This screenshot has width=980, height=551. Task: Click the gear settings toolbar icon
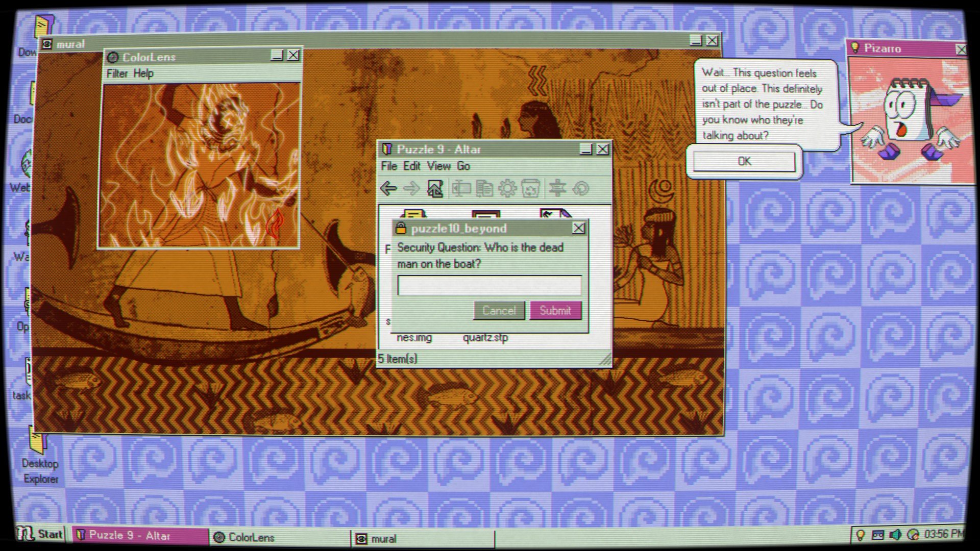point(507,189)
